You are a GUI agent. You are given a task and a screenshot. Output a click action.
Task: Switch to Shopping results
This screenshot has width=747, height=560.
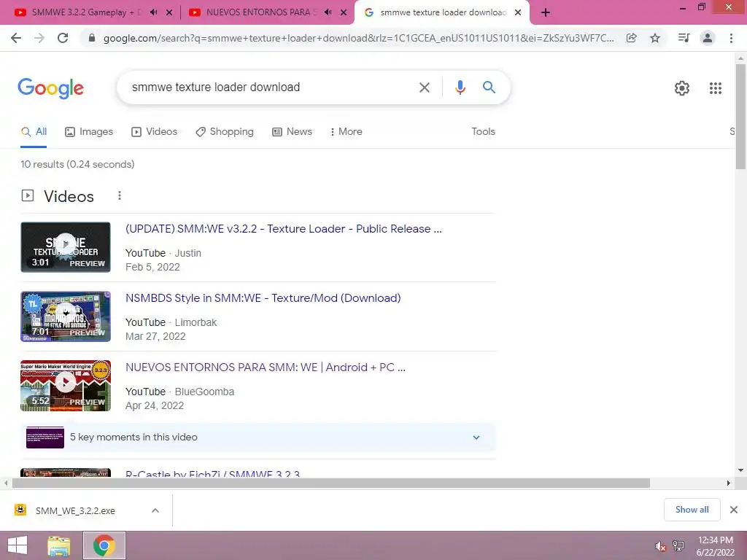(225, 132)
